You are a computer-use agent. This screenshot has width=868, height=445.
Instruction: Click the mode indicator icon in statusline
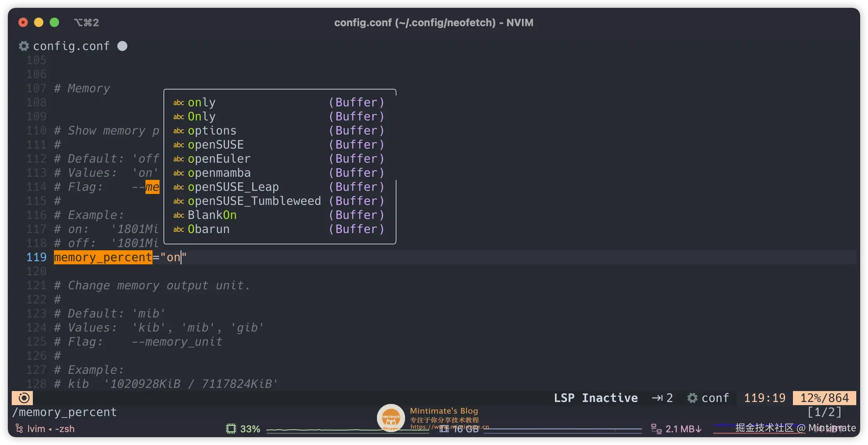[23, 398]
